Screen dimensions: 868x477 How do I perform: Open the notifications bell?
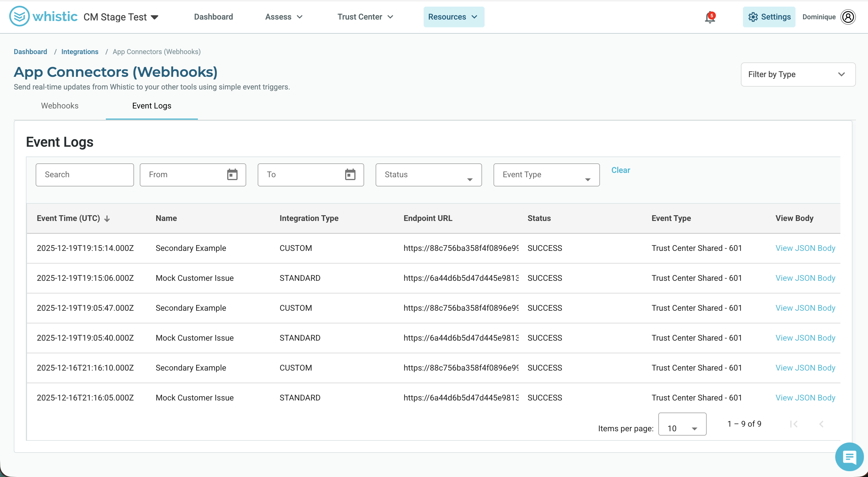(x=710, y=17)
